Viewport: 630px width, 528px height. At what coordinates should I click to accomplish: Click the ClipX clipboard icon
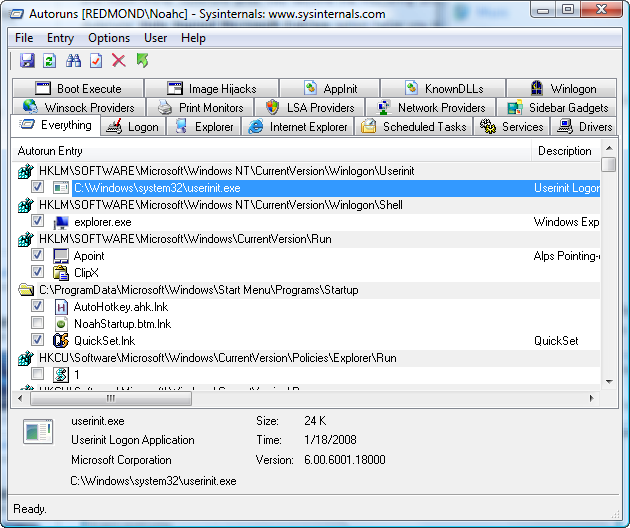61,273
